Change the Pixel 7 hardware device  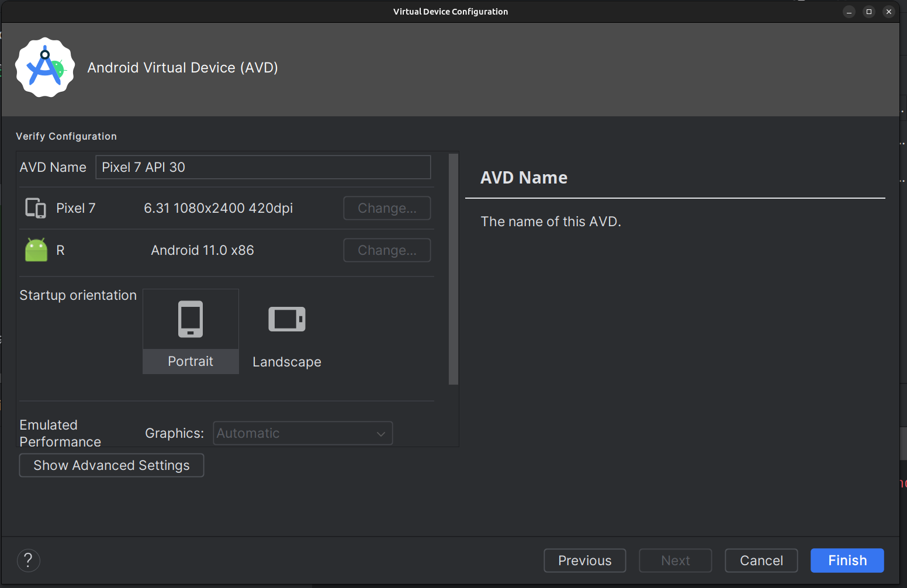point(387,208)
